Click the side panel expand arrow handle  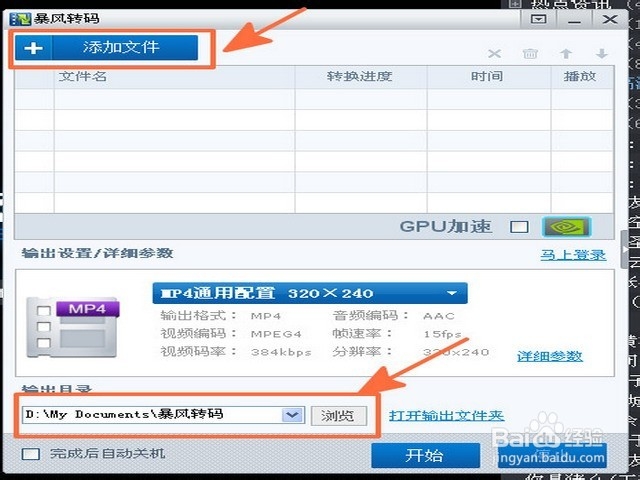click(x=624, y=249)
